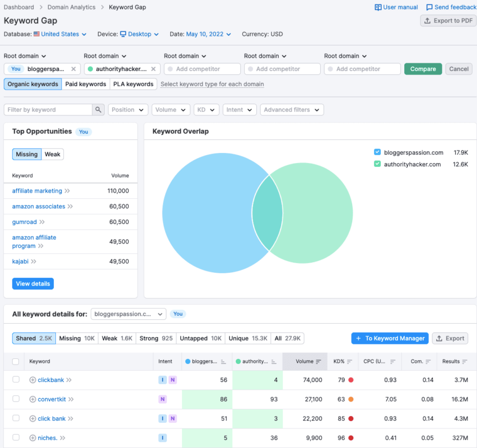The width and height of the screenshot is (477, 448).
Task: Open the May 10, 2022 date dropdown
Action: pyautogui.click(x=208, y=34)
